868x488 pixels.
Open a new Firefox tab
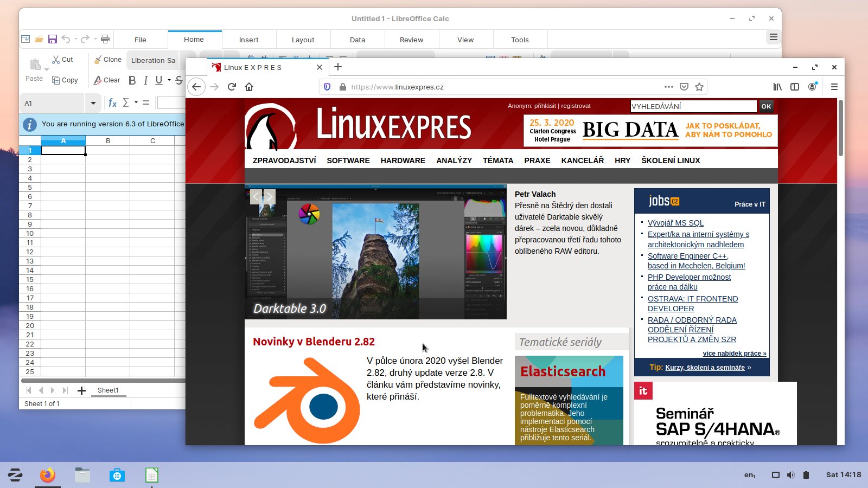(338, 67)
